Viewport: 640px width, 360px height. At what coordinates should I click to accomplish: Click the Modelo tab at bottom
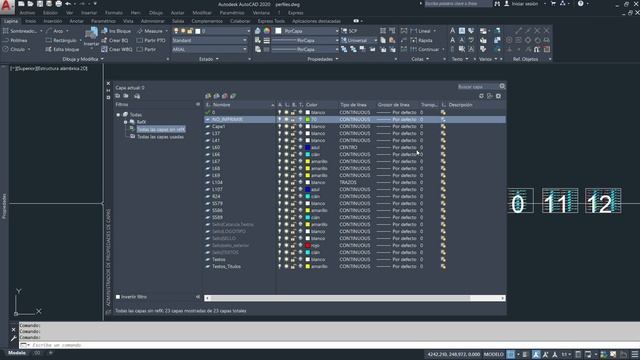pos(17,353)
